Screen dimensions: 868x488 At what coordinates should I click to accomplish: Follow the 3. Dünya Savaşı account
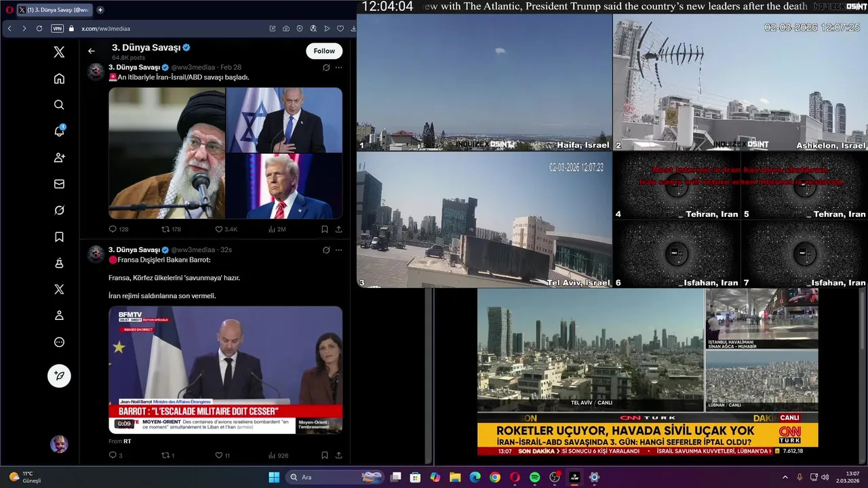coord(324,51)
